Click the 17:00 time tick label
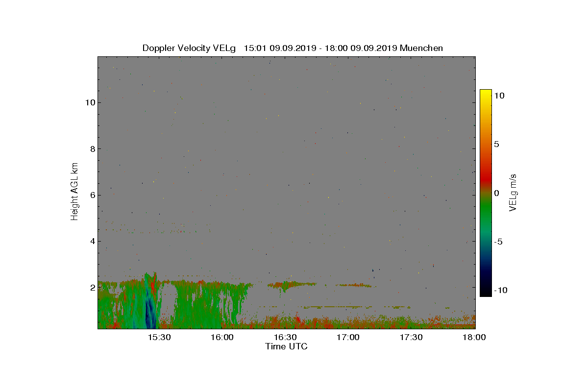This screenshot has width=588, height=392. (x=348, y=338)
